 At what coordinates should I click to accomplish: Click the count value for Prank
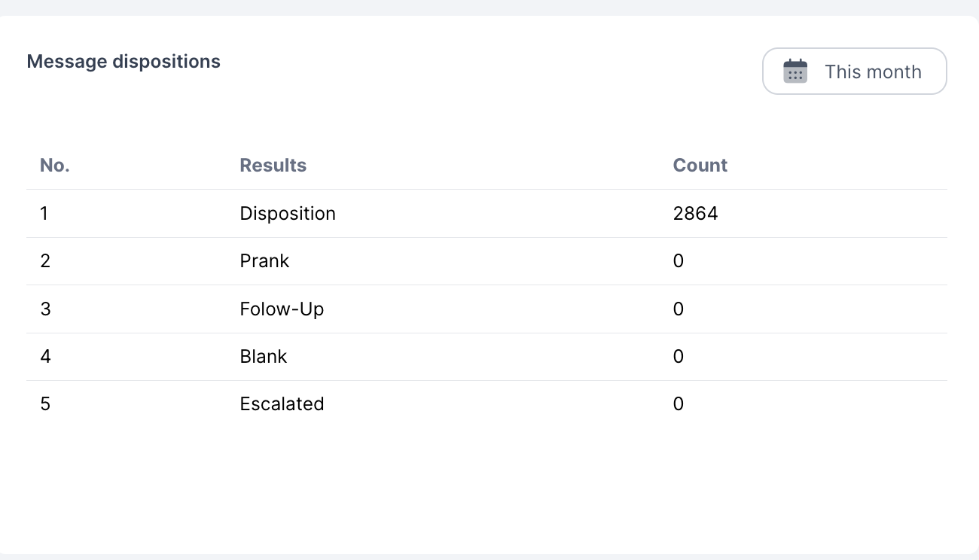pos(679,261)
